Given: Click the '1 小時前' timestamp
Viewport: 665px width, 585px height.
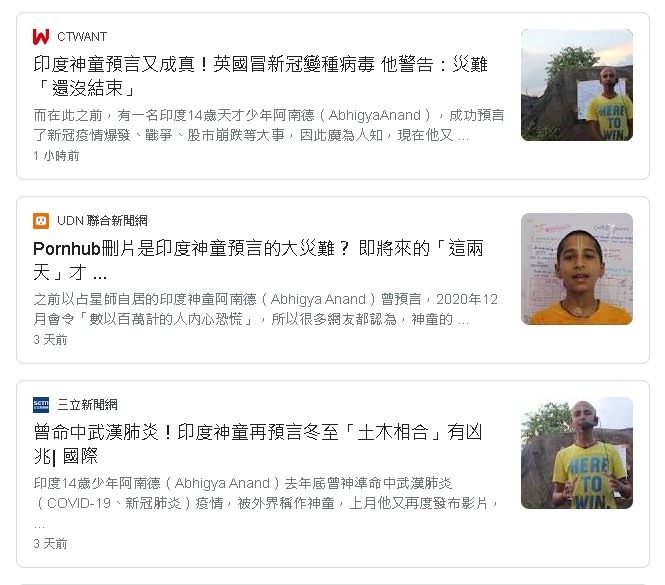Looking at the screenshot, I should point(56,156).
